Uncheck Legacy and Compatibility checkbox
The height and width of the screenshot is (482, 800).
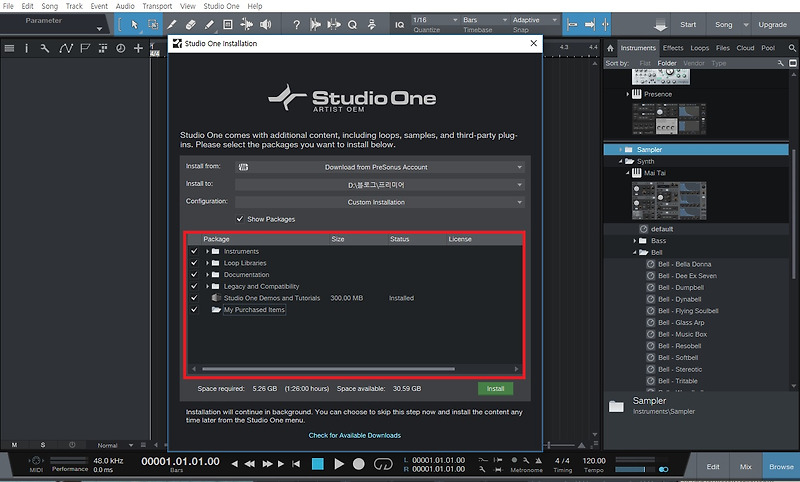[x=194, y=286]
